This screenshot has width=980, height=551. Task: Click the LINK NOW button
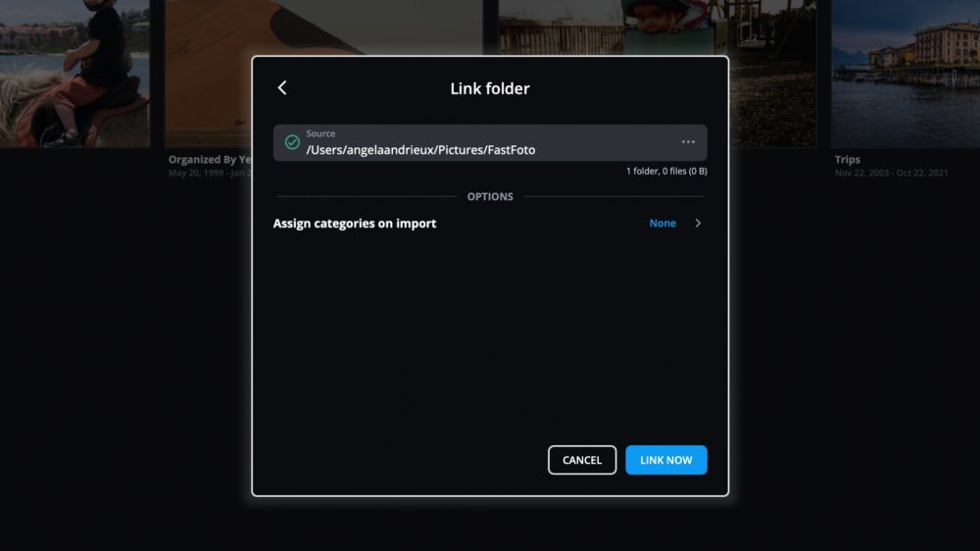pos(666,460)
